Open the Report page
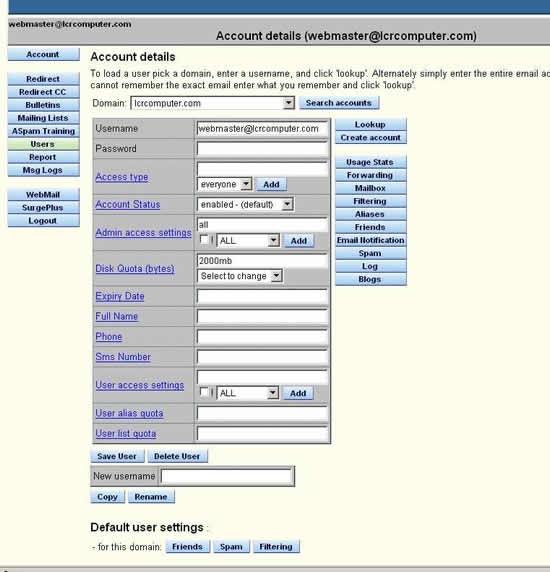The image size is (550, 572). (43, 157)
